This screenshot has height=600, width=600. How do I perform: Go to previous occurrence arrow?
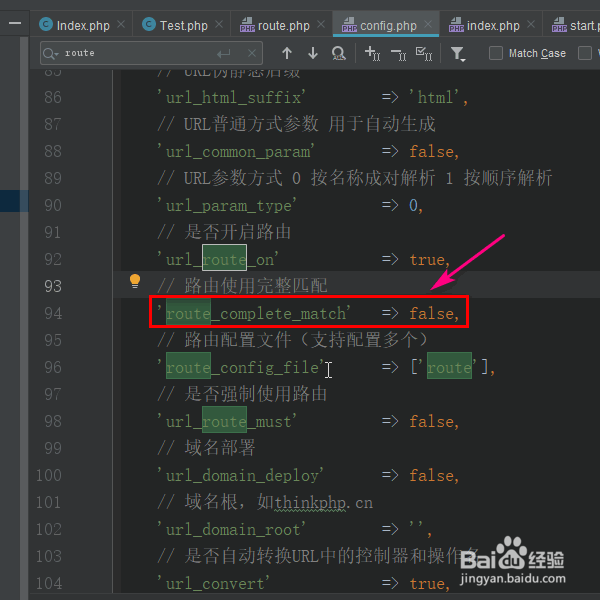(287, 53)
